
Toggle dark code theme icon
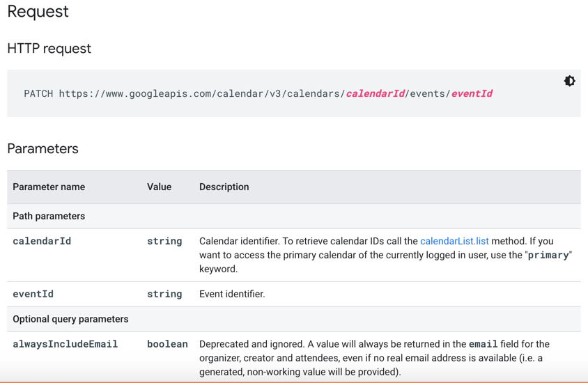click(569, 81)
